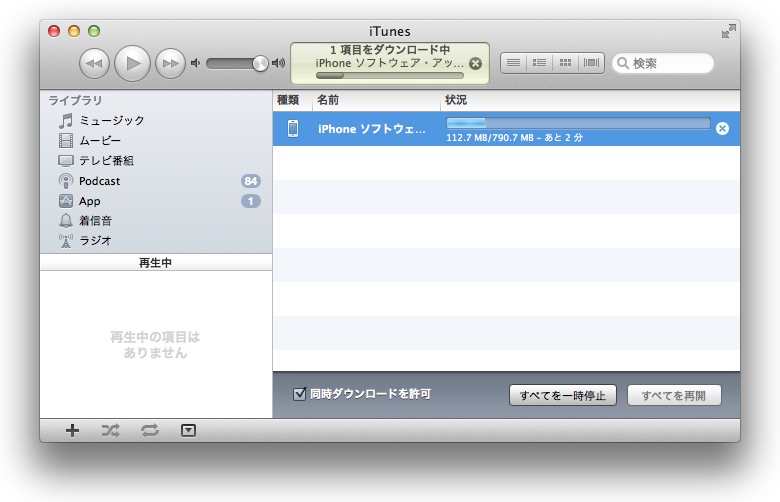
Task: Sort by the 名前 column header
Action: (328, 100)
